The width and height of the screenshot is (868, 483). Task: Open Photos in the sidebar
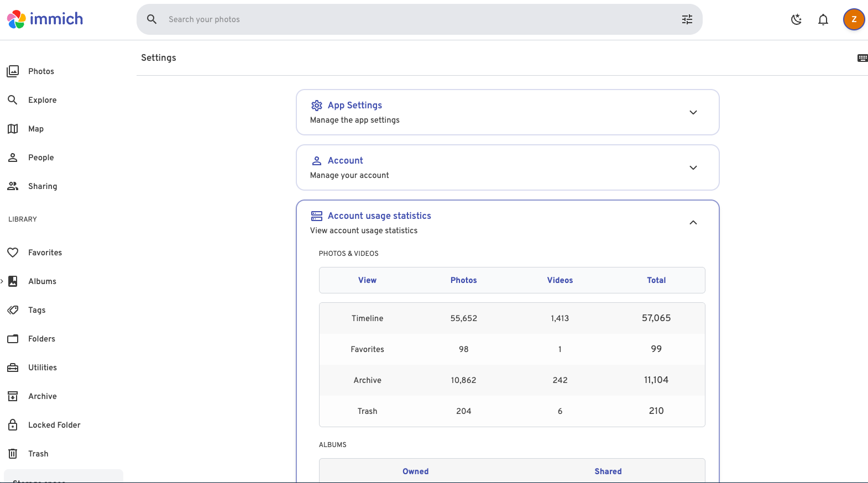[x=41, y=71]
